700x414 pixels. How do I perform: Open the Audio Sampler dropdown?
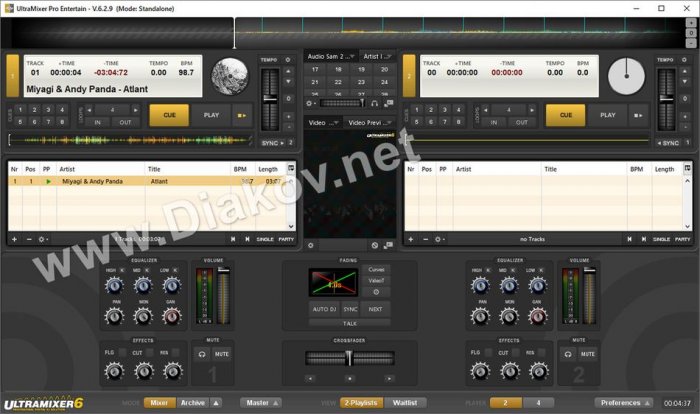(x=331, y=57)
